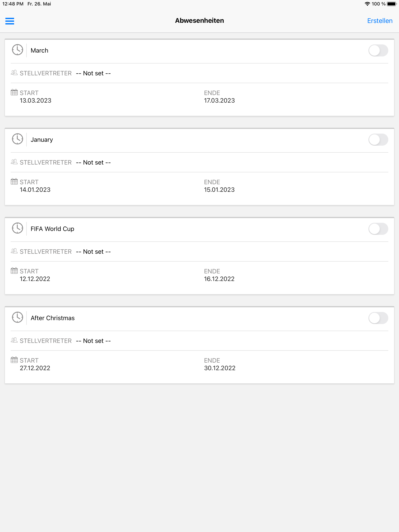Click calendar icon beside March START

coord(14,92)
